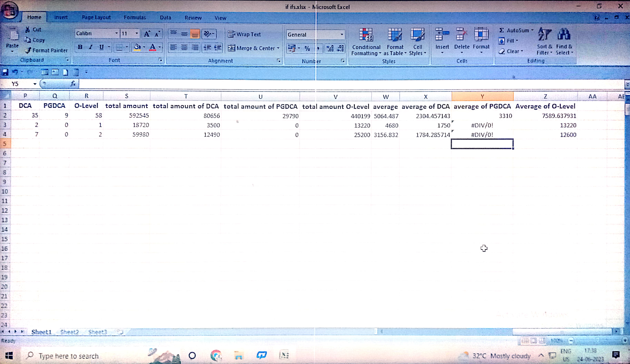Click the Insert Function fx icon

pos(73,84)
